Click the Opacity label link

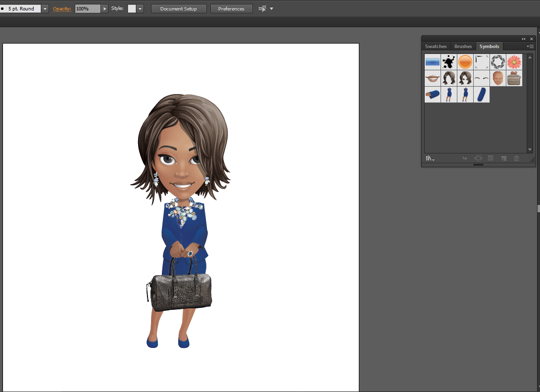pyautogui.click(x=62, y=9)
